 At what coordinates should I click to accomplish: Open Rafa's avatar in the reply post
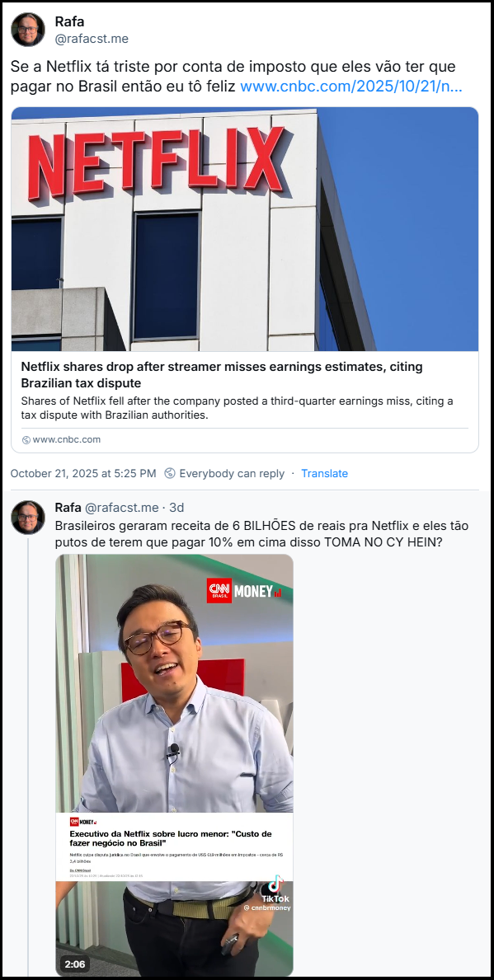click(x=28, y=517)
